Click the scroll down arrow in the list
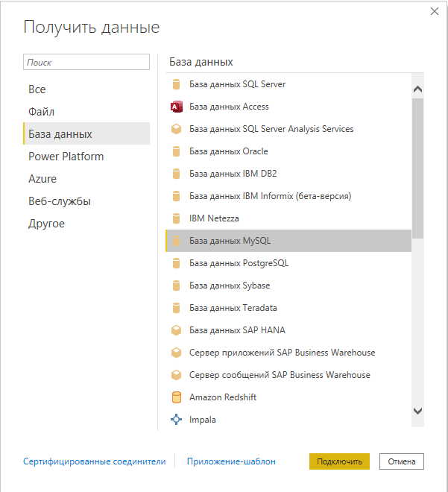The image size is (448, 492). pos(417,411)
